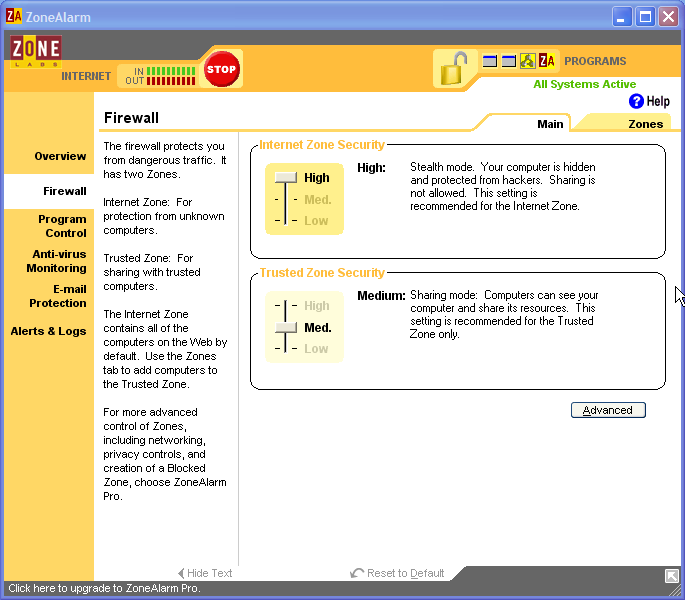Click the Firewall page heading
The height and width of the screenshot is (600, 685).
pyautogui.click(x=131, y=118)
